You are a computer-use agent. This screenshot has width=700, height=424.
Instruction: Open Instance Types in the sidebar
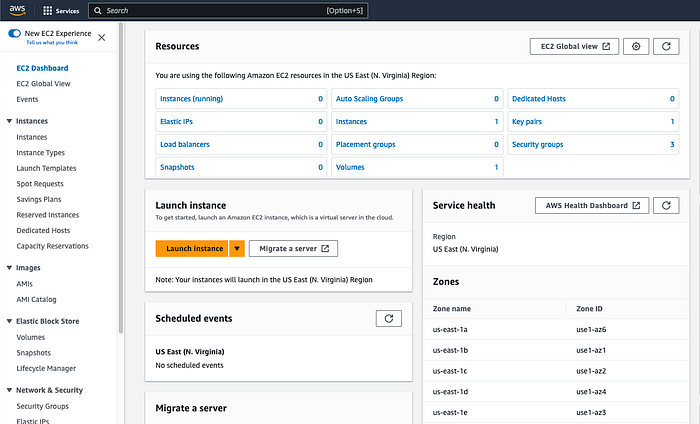click(x=41, y=153)
